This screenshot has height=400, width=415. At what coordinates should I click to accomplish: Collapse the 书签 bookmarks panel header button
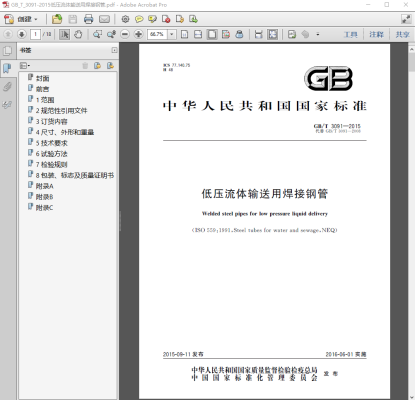click(x=114, y=50)
